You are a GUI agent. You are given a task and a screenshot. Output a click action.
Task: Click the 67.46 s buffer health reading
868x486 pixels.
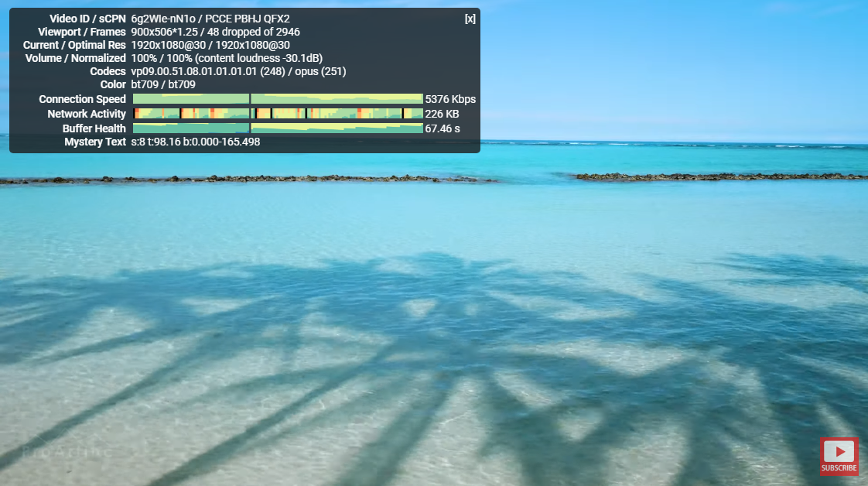coord(443,129)
